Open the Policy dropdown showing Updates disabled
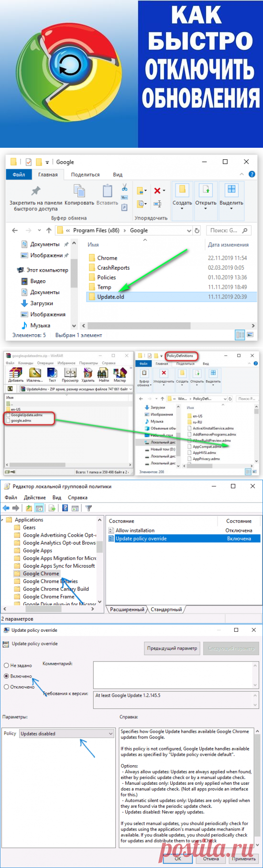This screenshot has height=868, width=263. pyautogui.click(x=67, y=733)
